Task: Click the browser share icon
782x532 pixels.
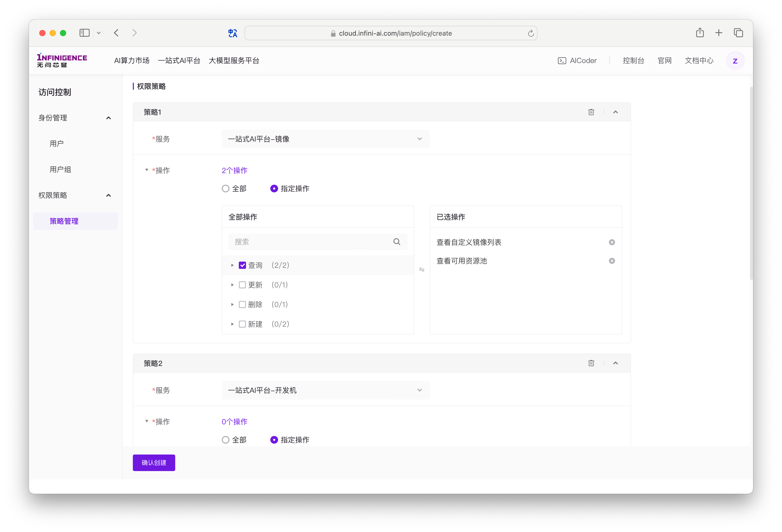Action: coord(700,33)
